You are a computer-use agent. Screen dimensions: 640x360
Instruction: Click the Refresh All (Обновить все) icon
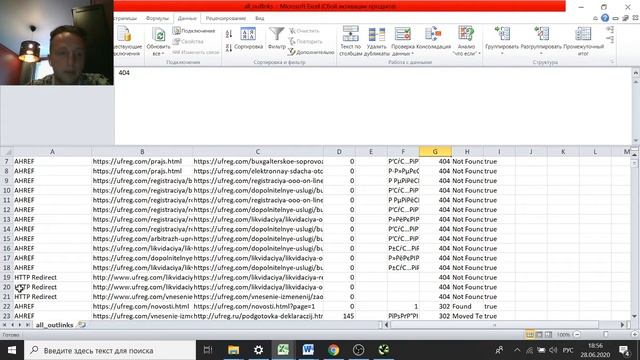[x=158, y=35]
